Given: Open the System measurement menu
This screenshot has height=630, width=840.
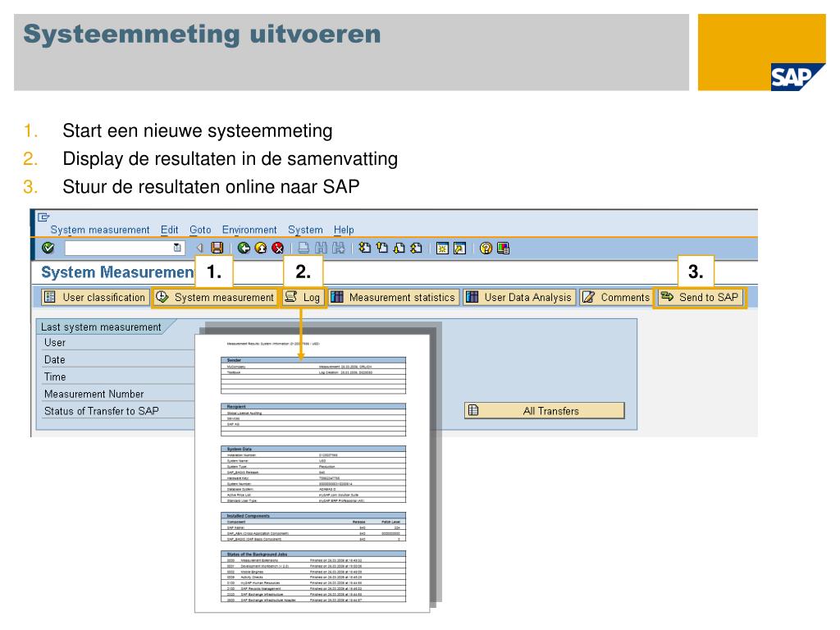Looking at the screenshot, I should click(99, 230).
